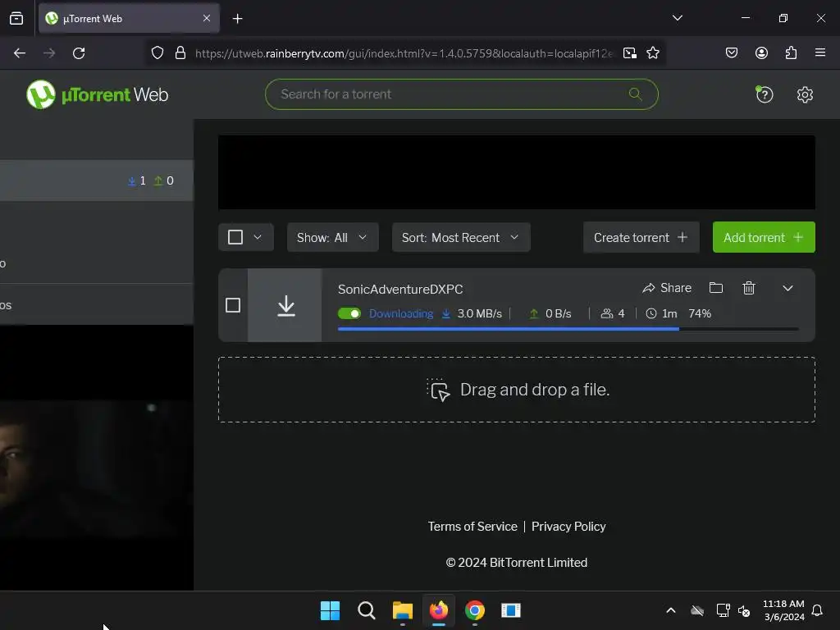Viewport: 840px width, 630px height.
Task: Open SonicAdventureDXPC containing folder icon
Action: point(715,288)
